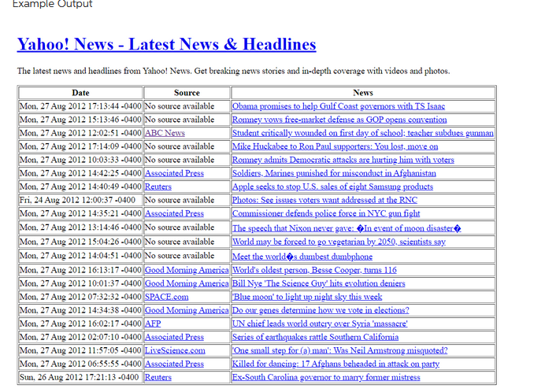Click the Source column header
This screenshot has height=392, width=545.
click(x=187, y=93)
